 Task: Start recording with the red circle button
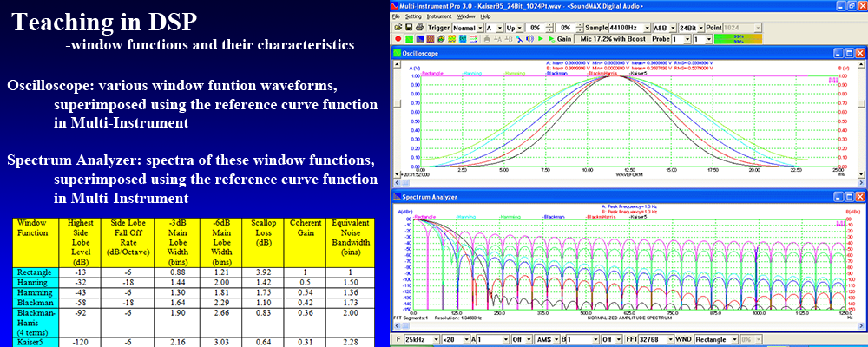tap(398, 39)
